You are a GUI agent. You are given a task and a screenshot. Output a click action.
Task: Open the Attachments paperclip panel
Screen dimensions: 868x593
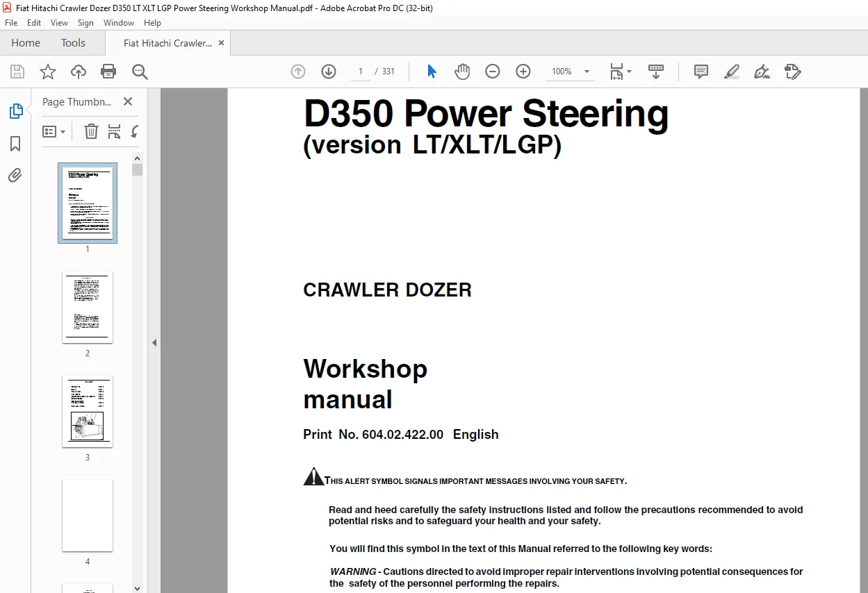point(15,175)
